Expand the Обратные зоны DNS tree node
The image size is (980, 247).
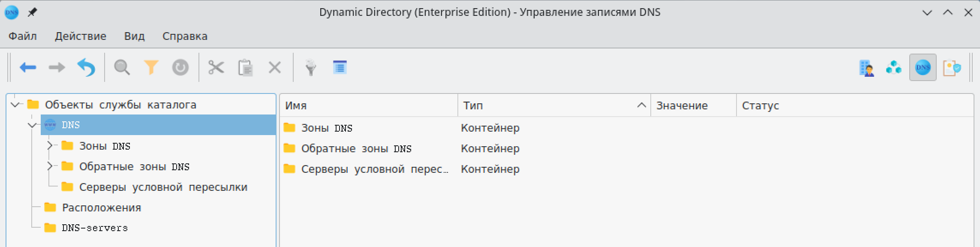pos(50,166)
